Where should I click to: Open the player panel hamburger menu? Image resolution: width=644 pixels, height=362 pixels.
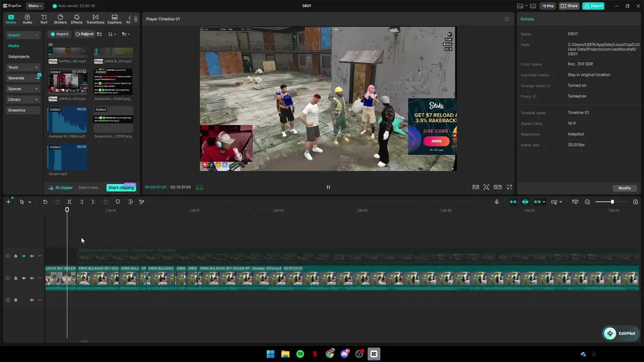507,19
